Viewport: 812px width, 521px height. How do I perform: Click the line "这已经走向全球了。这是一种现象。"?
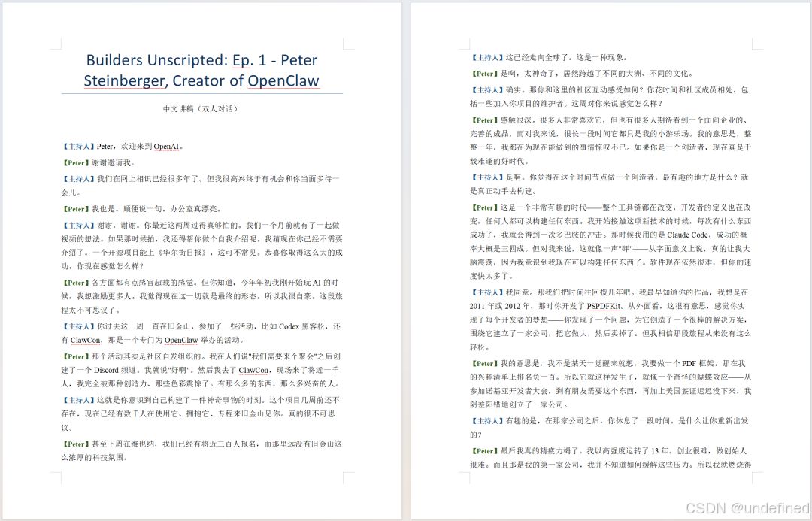pyautogui.click(x=550, y=57)
